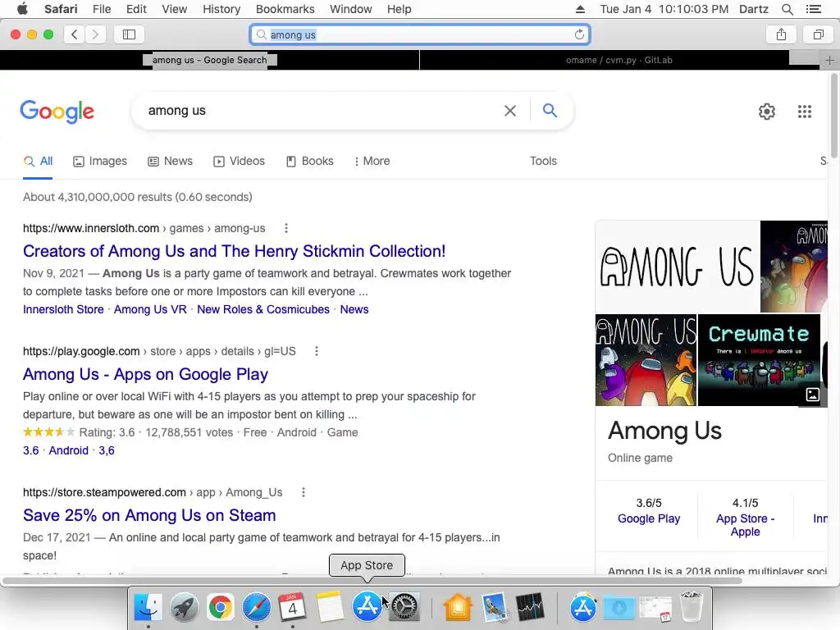The width and height of the screenshot is (840, 630).
Task: Open Stocks app in the dock
Action: pyautogui.click(x=531, y=607)
